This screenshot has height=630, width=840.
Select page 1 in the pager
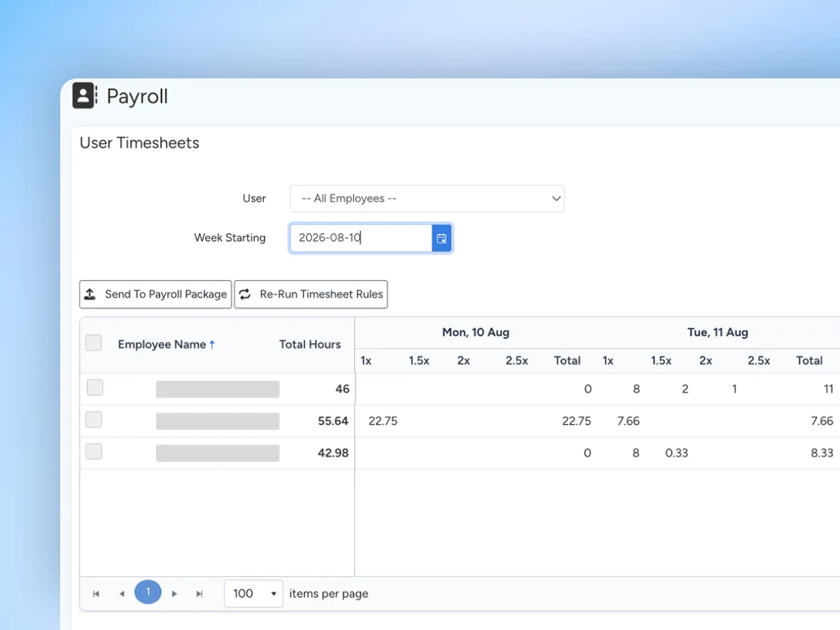pyautogui.click(x=148, y=592)
